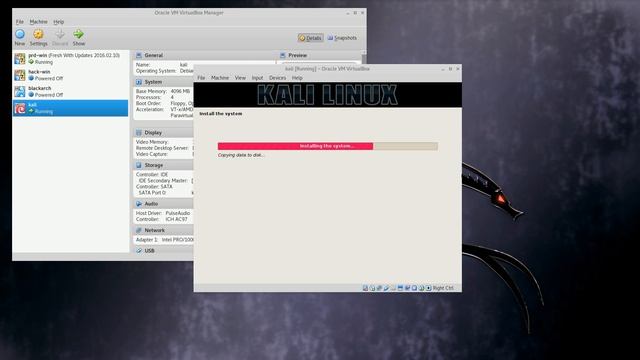Select the prd-win virtual machine
This screenshot has width=640, height=360.
tap(70, 58)
